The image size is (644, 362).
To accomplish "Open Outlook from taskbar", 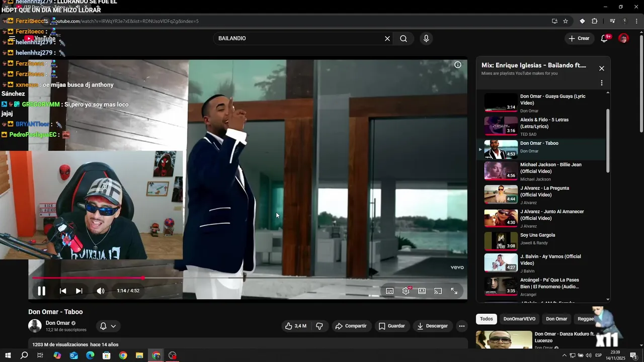I will pos(73,355).
